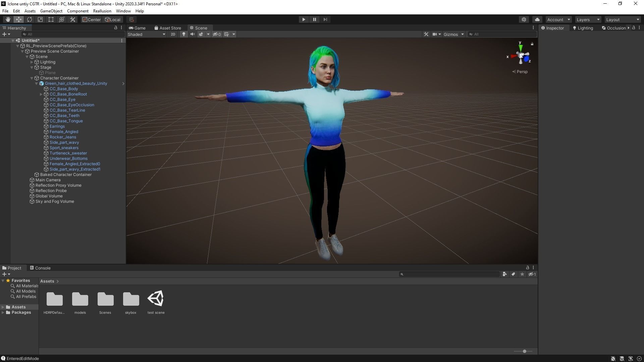The height and width of the screenshot is (362, 644).
Task: Expand the CC_Base_BoneRoot tree item
Action: (x=41, y=94)
